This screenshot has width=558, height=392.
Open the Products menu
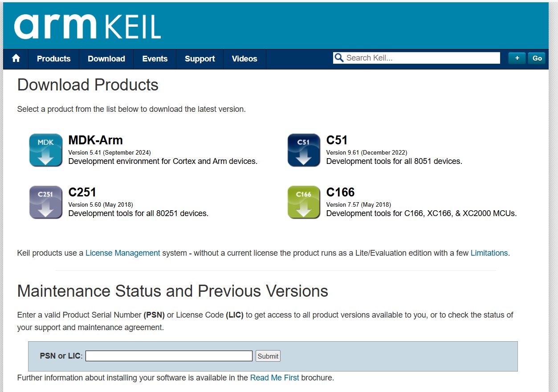pyautogui.click(x=53, y=59)
